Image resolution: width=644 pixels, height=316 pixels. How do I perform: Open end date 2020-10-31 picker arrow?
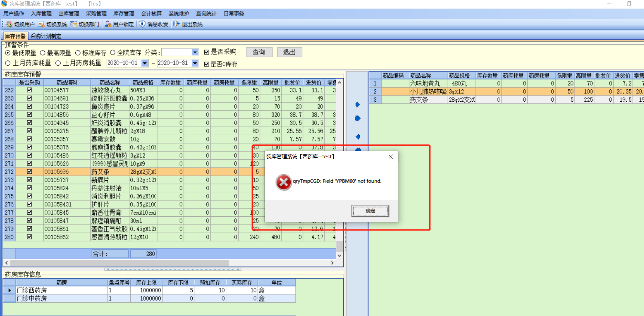click(x=195, y=63)
